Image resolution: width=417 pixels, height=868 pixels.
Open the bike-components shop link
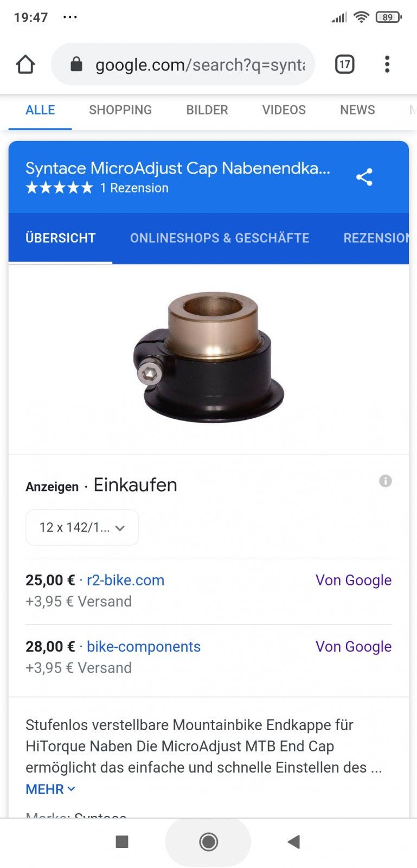144,647
